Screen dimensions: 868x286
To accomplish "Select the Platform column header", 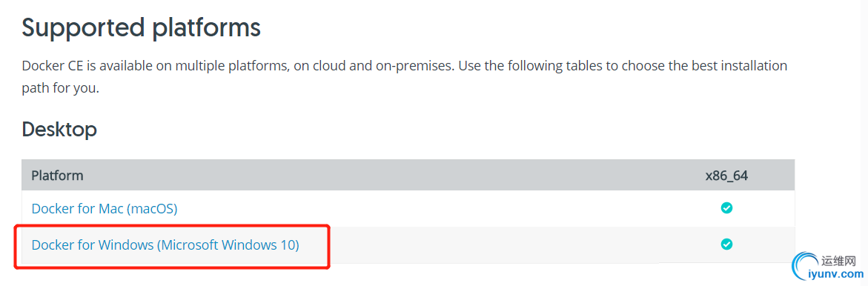I will coord(57,176).
